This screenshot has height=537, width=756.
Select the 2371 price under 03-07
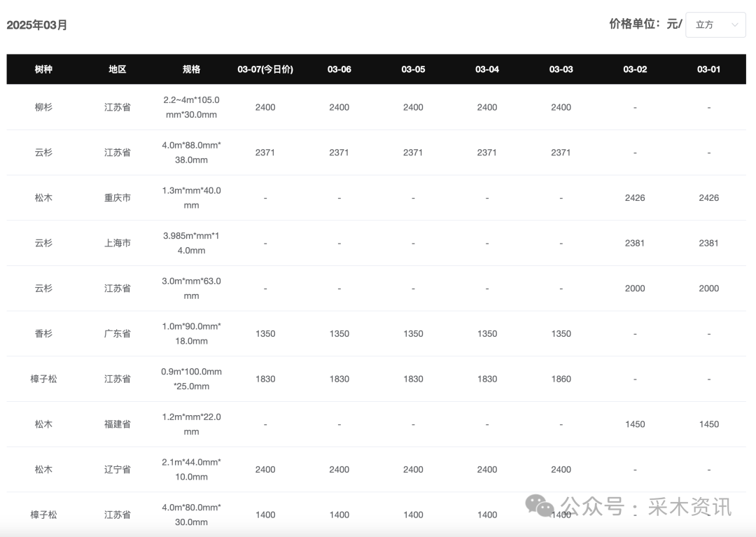265,153
